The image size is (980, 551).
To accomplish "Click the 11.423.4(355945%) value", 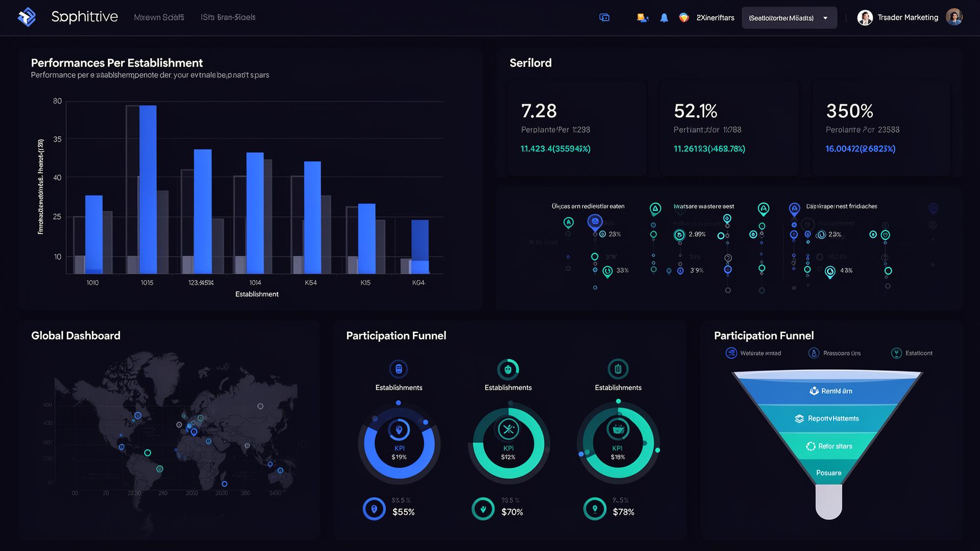I will (x=555, y=149).
